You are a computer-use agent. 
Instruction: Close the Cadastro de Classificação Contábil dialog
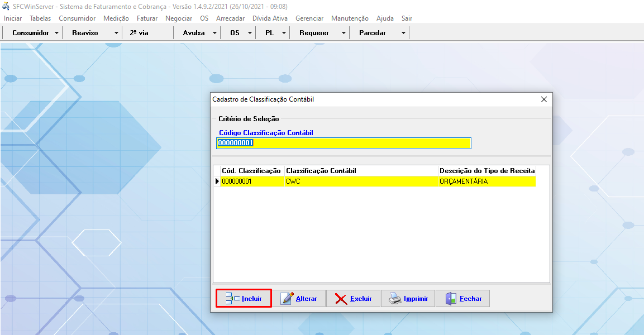pyautogui.click(x=544, y=99)
